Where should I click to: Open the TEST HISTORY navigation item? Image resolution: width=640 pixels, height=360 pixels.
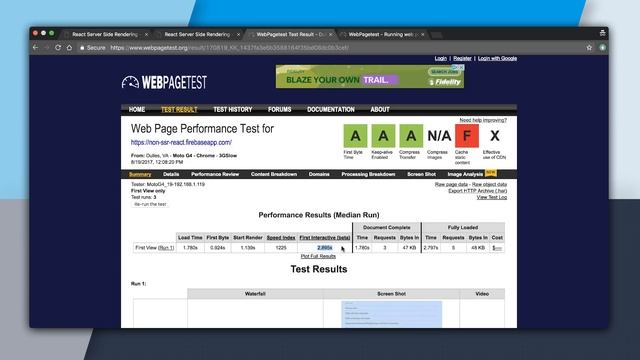[233, 109]
